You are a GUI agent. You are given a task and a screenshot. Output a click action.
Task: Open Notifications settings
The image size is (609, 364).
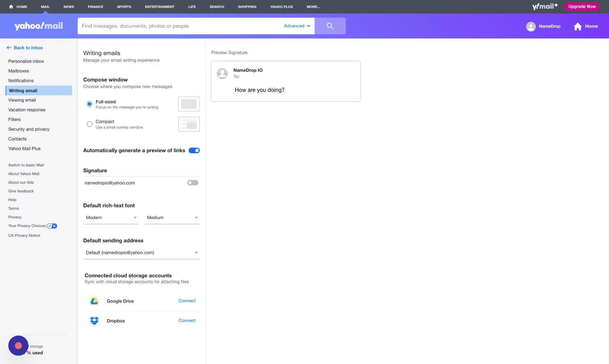(x=21, y=81)
